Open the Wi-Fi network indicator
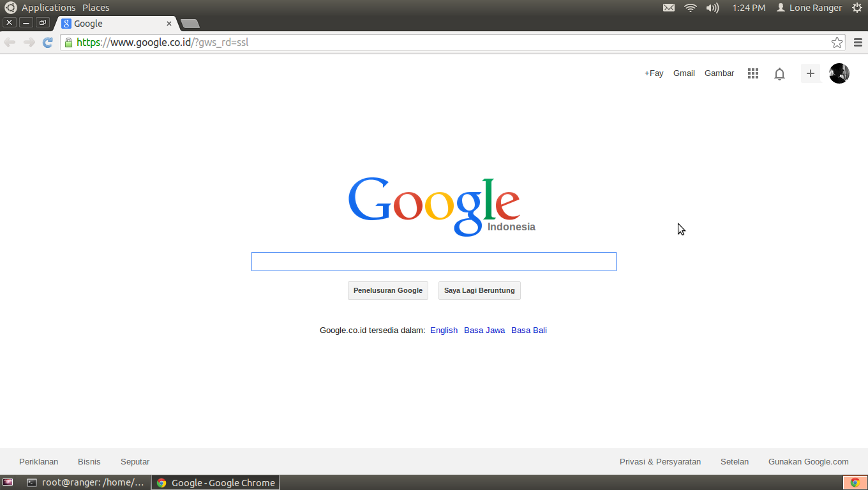 (690, 8)
